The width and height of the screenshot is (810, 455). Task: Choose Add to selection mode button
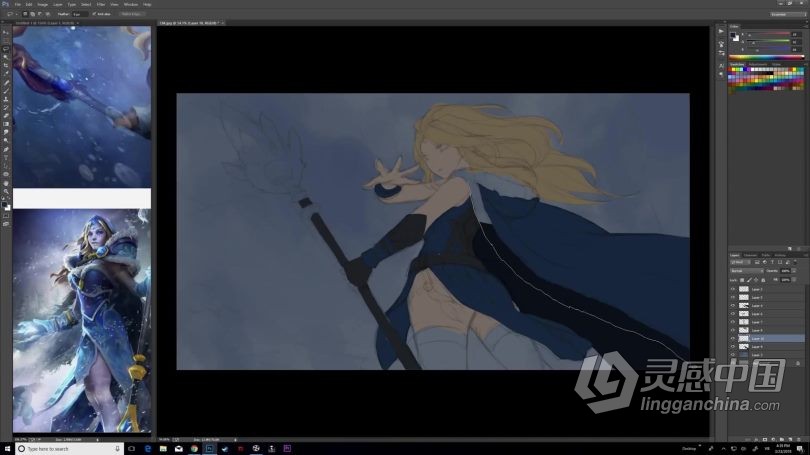pos(33,14)
